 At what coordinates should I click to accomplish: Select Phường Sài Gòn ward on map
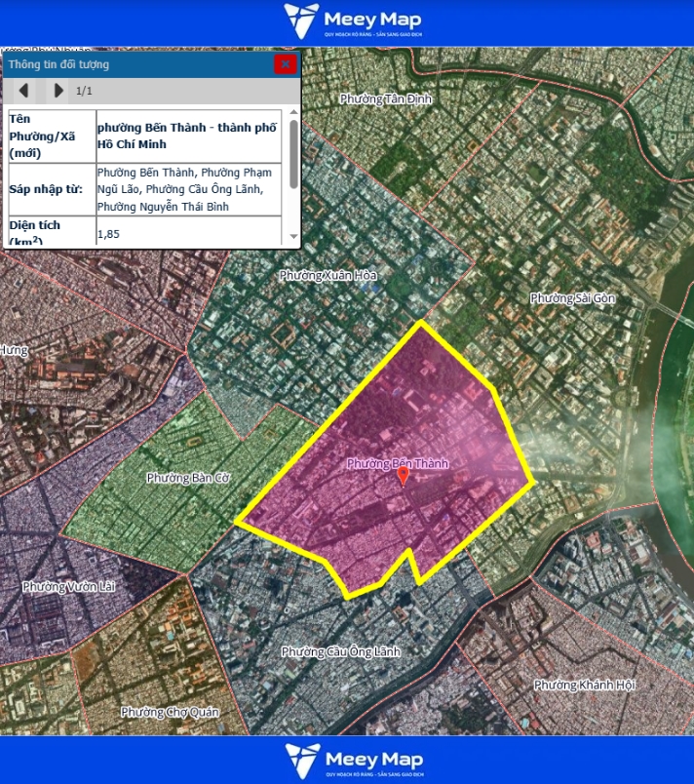pos(572,298)
